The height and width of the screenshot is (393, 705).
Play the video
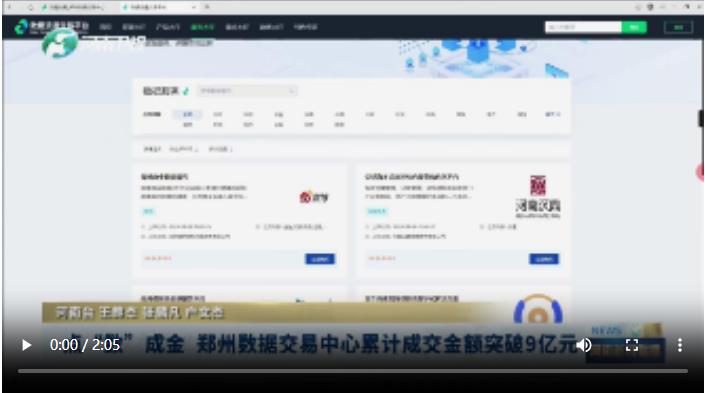pos(27,345)
